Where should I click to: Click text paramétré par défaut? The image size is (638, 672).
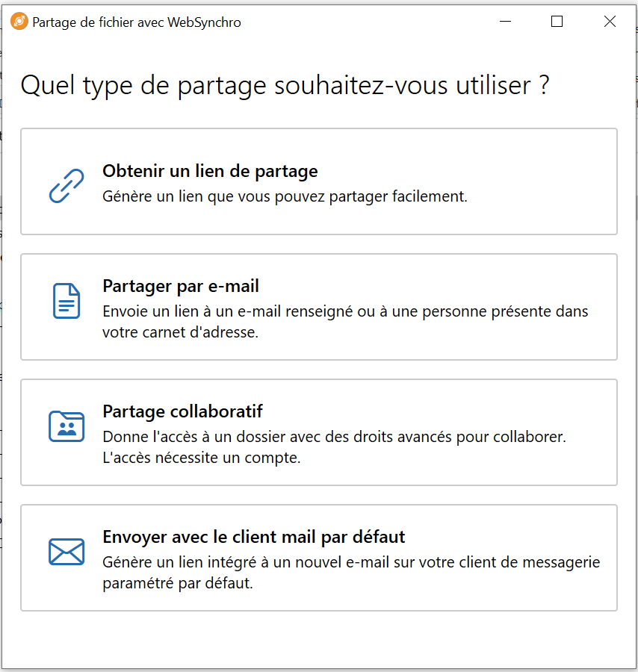coord(178,583)
